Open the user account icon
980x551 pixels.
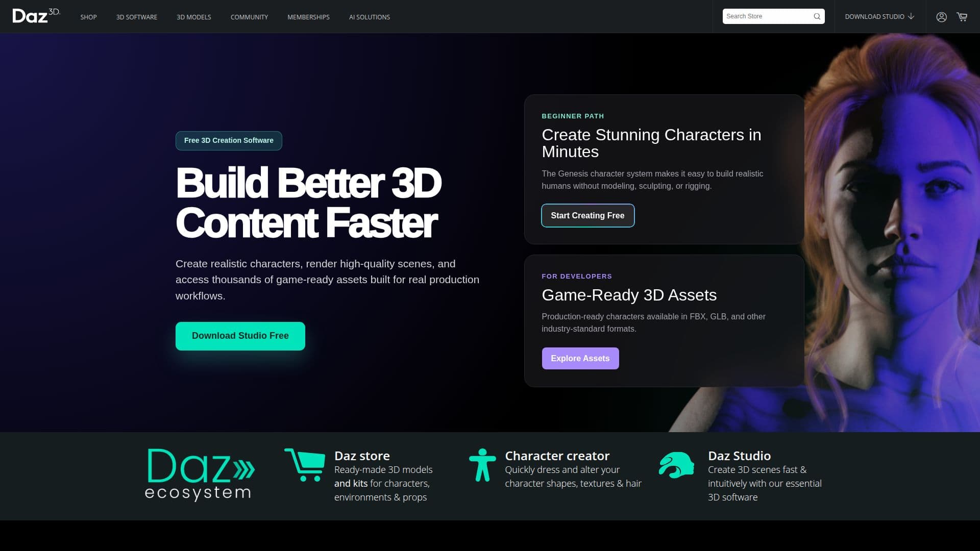pos(941,17)
